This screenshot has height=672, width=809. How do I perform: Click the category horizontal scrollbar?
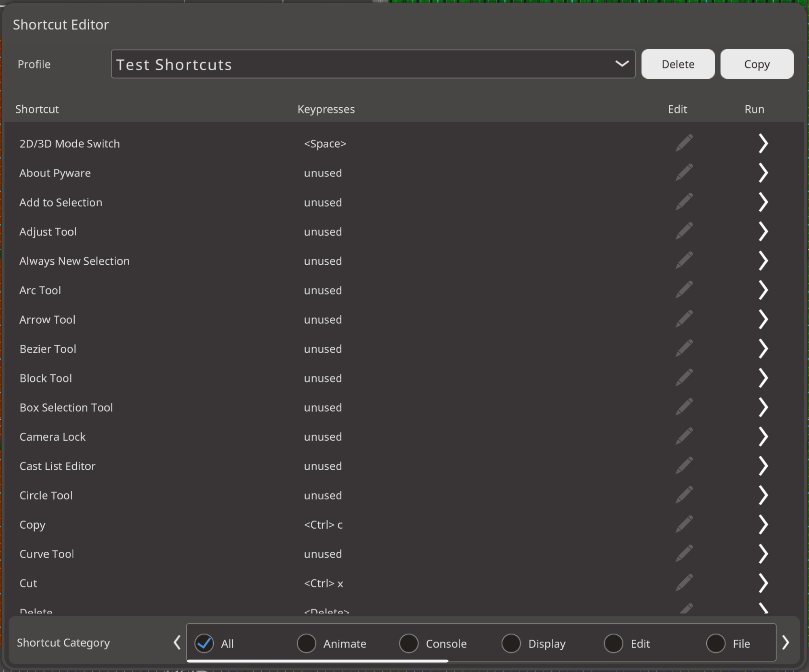click(317, 661)
